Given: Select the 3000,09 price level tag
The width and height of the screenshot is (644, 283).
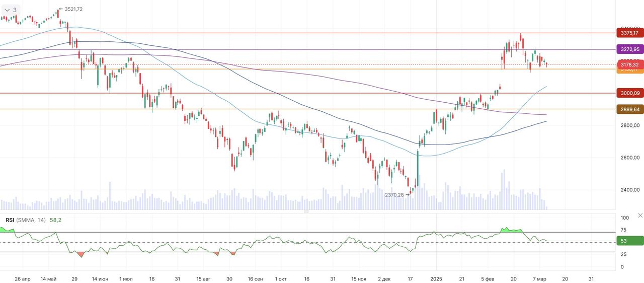Looking at the screenshot, I should [x=629, y=93].
